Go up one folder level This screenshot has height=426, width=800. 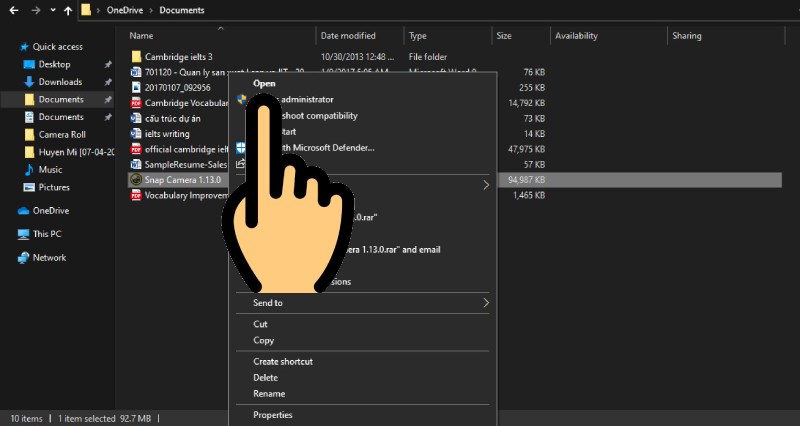pos(67,10)
